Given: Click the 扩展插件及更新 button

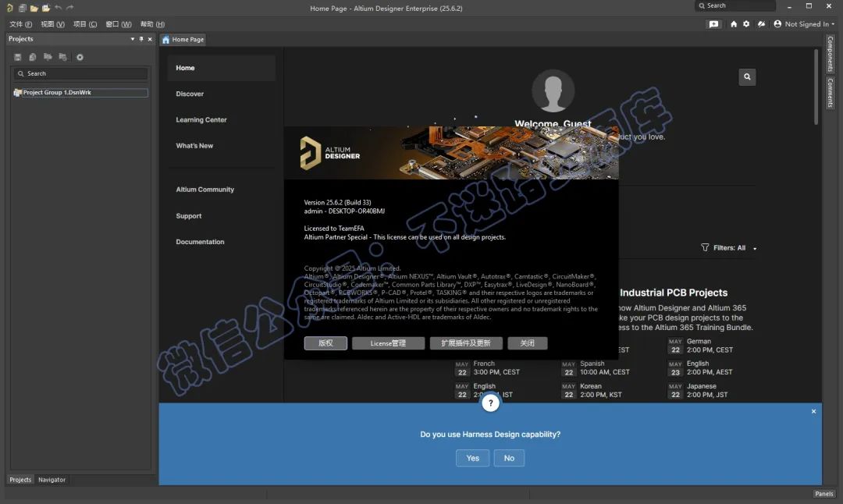Looking at the screenshot, I should (466, 343).
